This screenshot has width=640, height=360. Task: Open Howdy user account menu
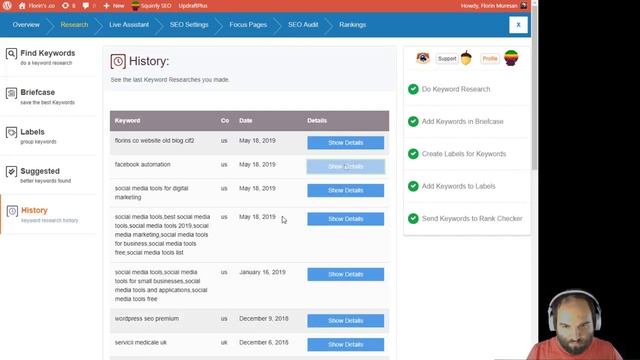(489, 6)
